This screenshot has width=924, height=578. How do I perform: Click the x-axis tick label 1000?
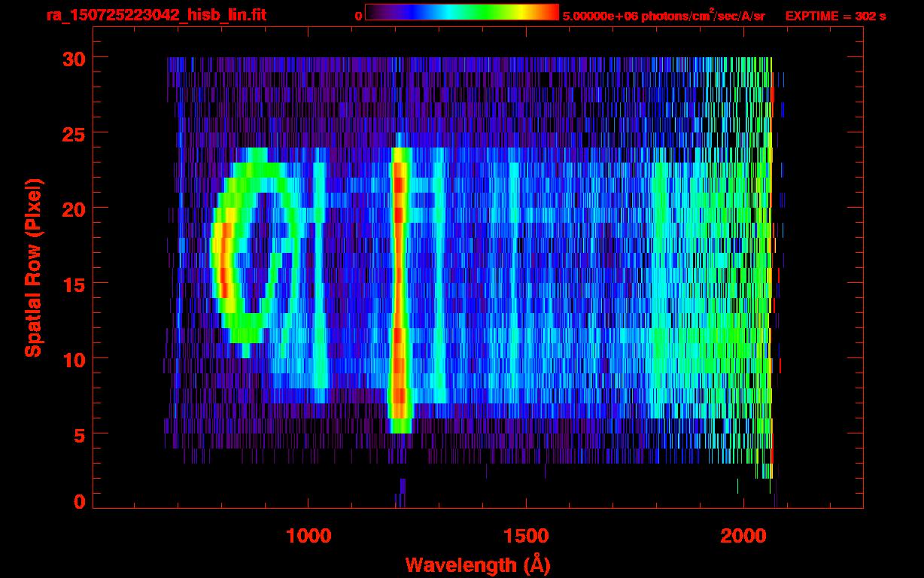point(309,535)
